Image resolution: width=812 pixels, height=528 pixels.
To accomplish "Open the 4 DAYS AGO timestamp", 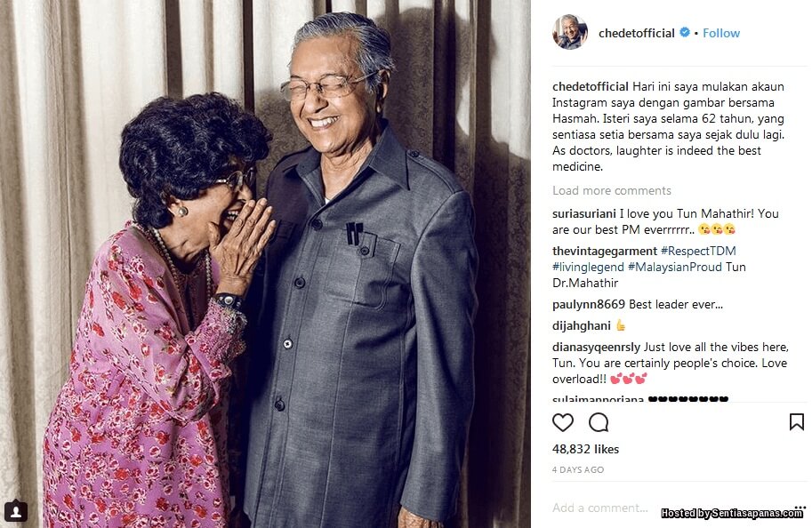I will tap(578, 470).
